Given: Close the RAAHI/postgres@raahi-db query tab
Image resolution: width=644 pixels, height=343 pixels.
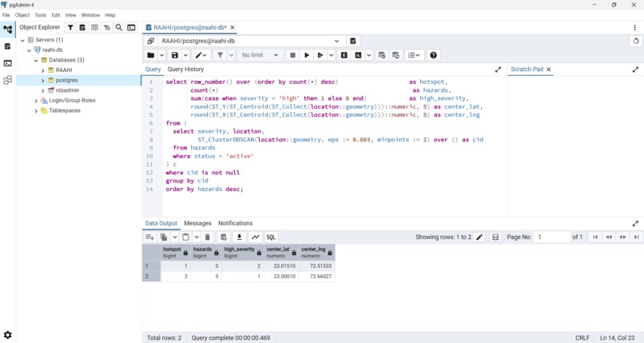Looking at the screenshot, I should pyautogui.click(x=232, y=27).
